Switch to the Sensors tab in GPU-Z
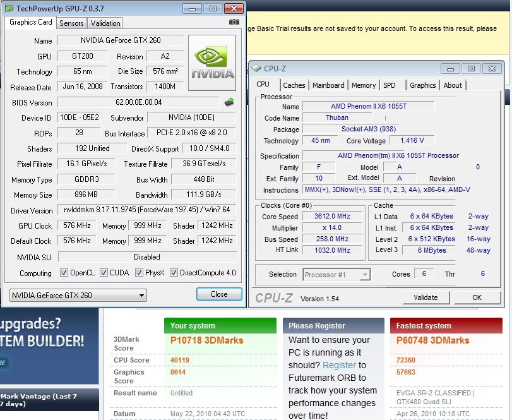The height and width of the screenshot is (420, 512). (71, 23)
